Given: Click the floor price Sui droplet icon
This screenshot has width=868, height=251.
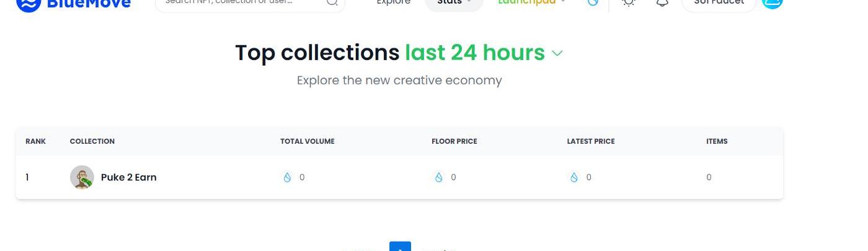Looking at the screenshot, I should tap(439, 177).
